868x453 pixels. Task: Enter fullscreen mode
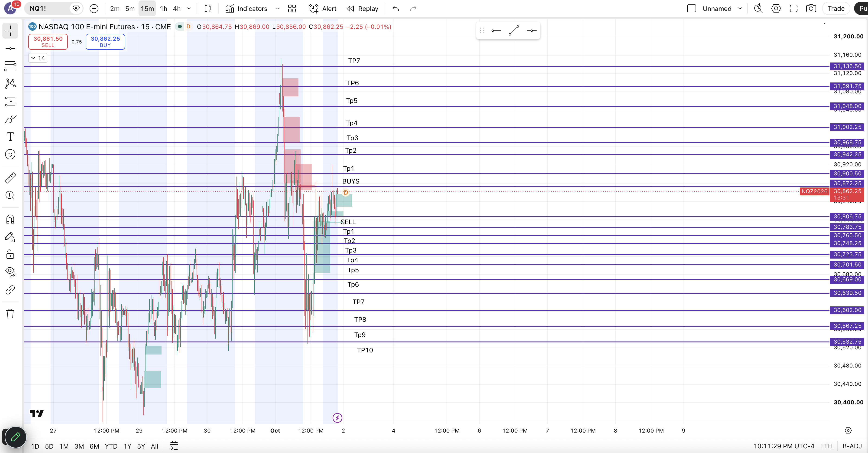click(x=794, y=8)
